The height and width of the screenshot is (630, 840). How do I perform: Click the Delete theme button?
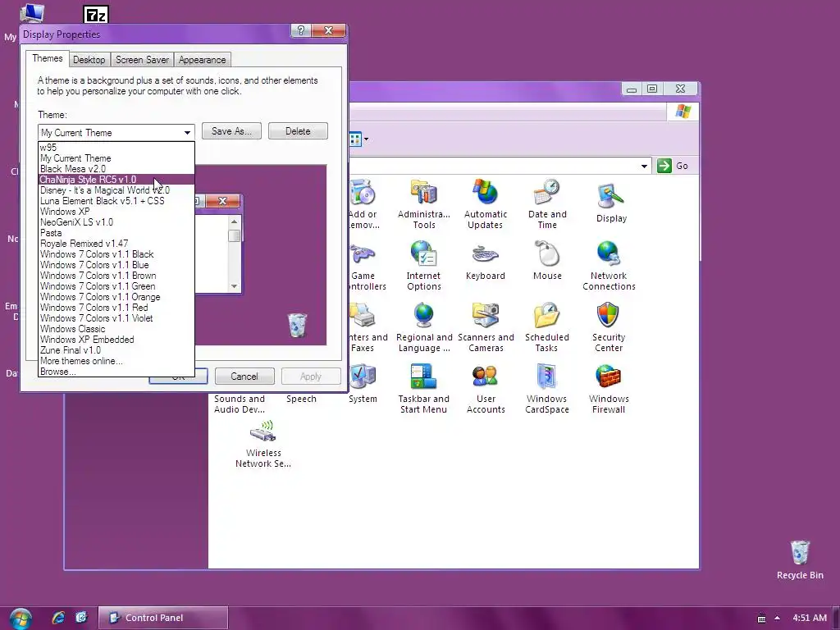298,131
